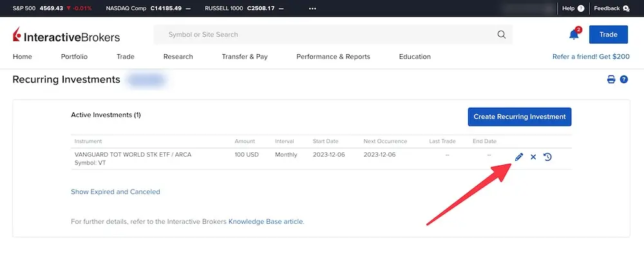
Task: Click the Start Date column header
Action: tap(326, 141)
